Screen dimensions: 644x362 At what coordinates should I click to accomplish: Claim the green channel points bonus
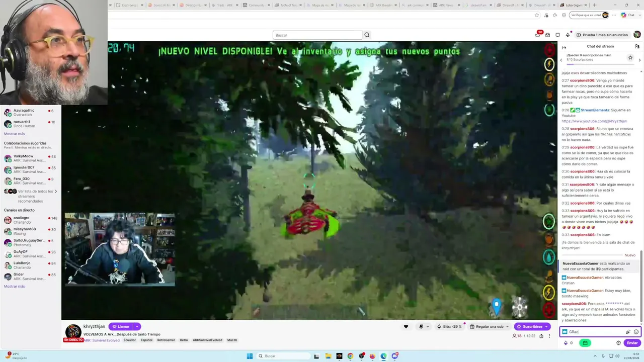(585, 343)
